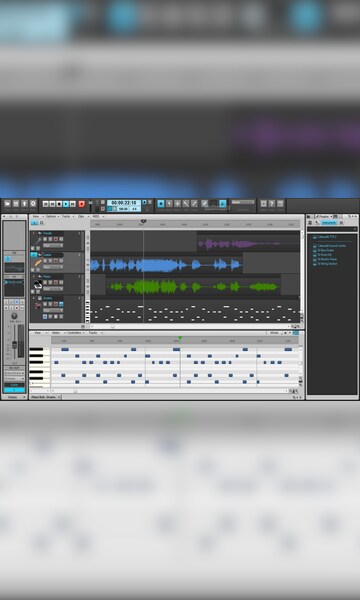
Task: Open the Help question-mark icon
Action: click(x=272, y=204)
